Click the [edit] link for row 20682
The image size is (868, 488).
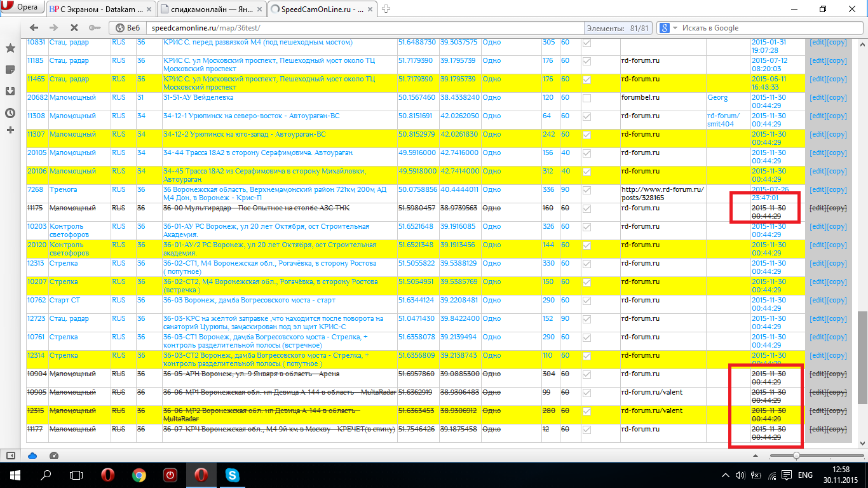pos(818,98)
